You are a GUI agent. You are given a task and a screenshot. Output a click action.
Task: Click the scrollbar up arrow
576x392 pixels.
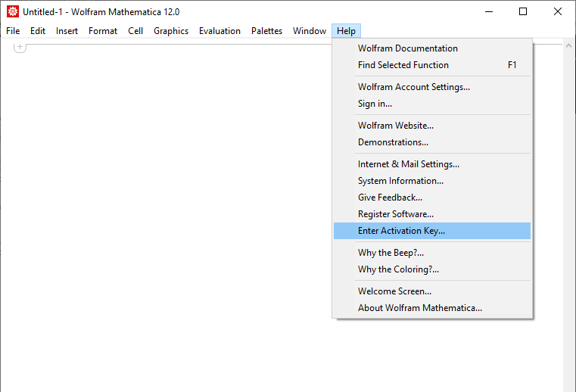[x=568, y=46]
